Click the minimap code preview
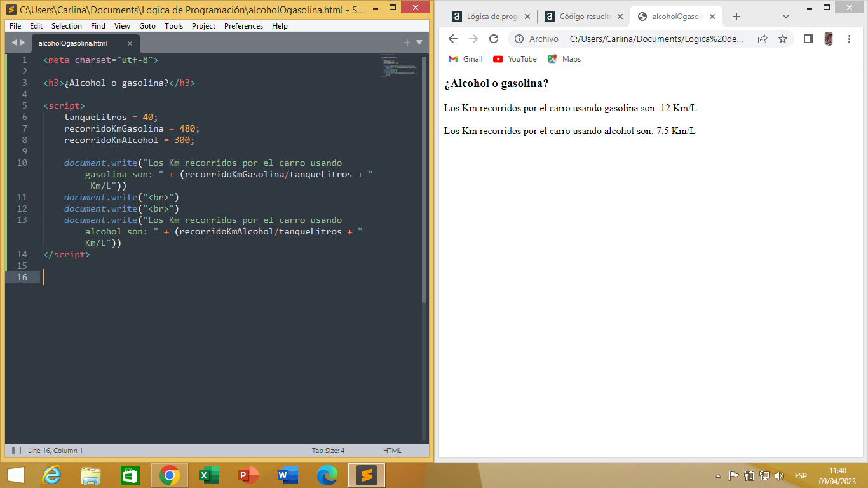The image size is (868, 488). coord(399,66)
